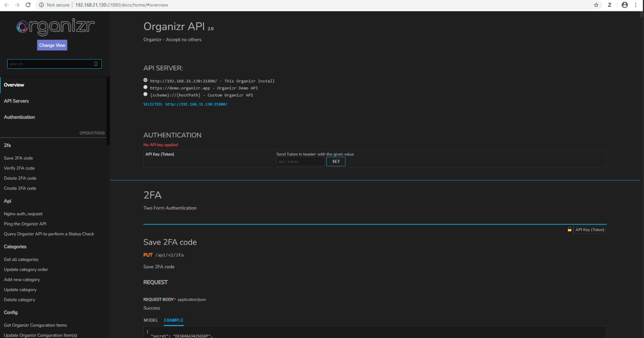Open the Categories section heading
Viewport: 644px width, 338px height.
[15, 246]
